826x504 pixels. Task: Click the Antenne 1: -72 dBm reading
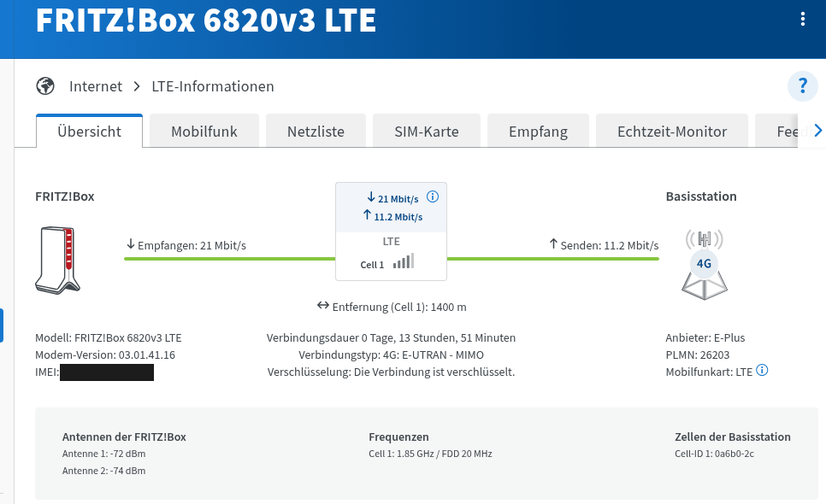tap(103, 454)
